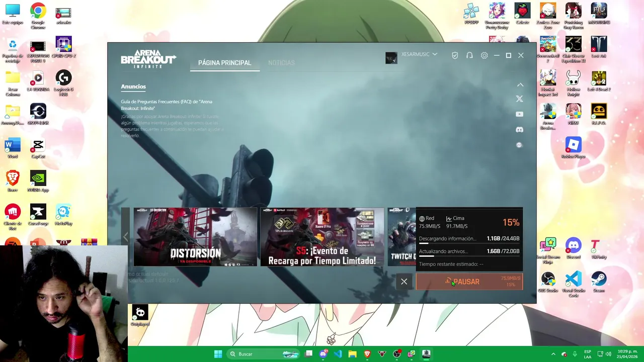The width and height of the screenshot is (644, 362).
Task: Click Tiempo restante estimado text
Action: [x=451, y=264]
